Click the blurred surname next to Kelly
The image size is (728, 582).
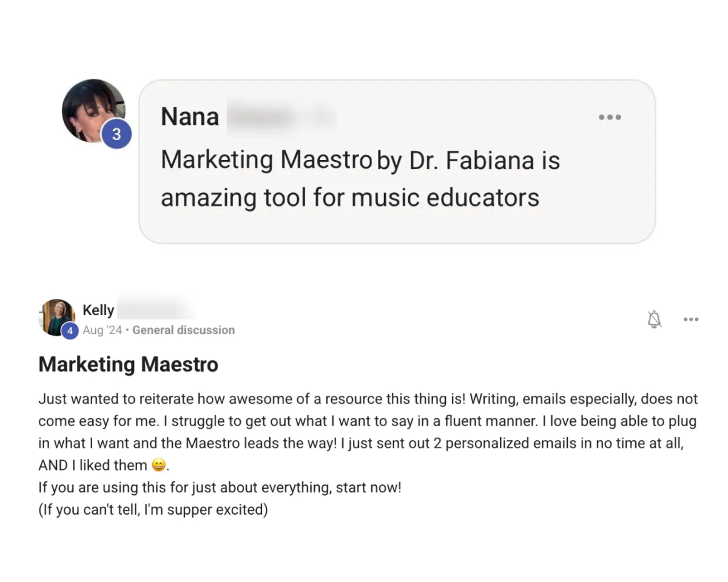[155, 309]
